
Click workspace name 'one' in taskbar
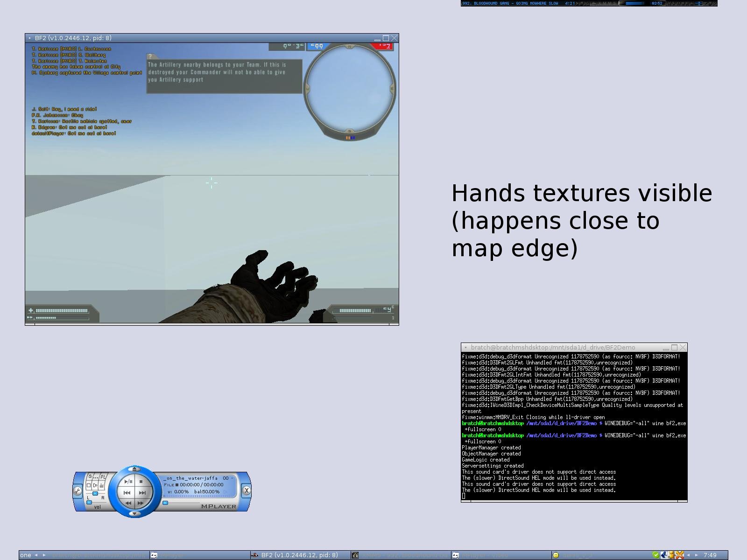coord(26,555)
